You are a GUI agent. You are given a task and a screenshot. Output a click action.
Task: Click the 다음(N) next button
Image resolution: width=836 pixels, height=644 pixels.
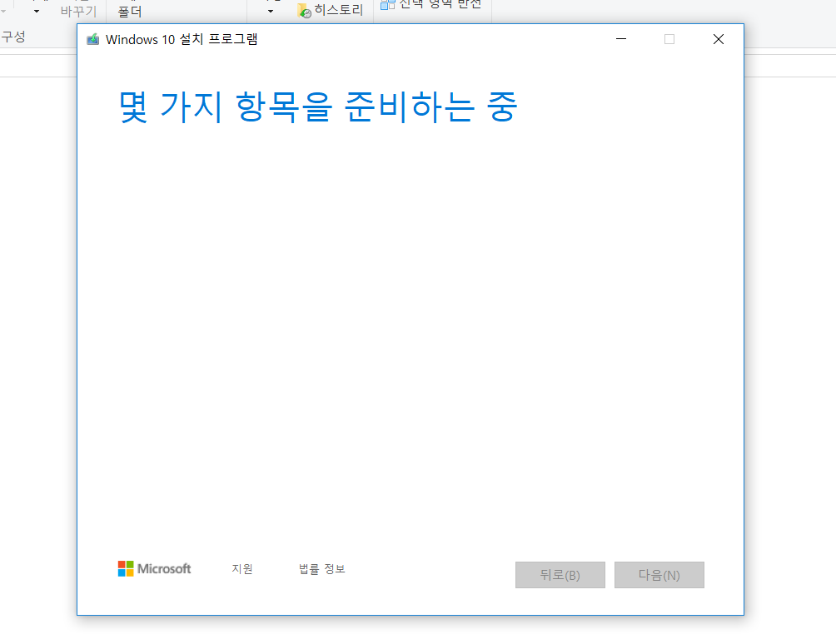click(659, 575)
